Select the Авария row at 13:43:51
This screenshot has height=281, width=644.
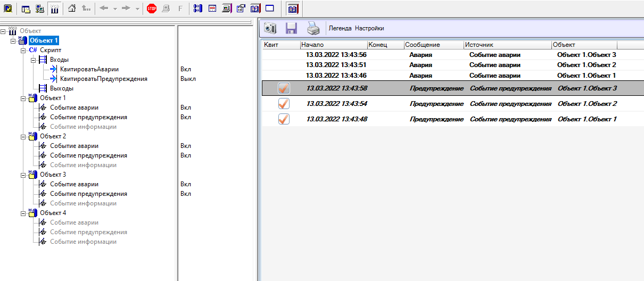(x=453, y=65)
